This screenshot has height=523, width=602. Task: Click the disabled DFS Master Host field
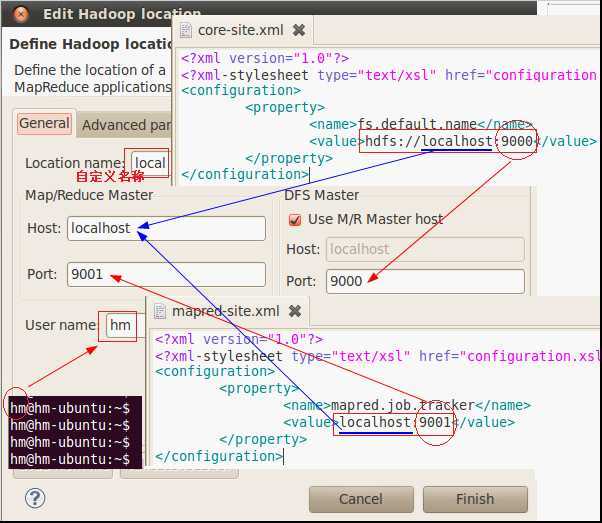click(x=425, y=250)
